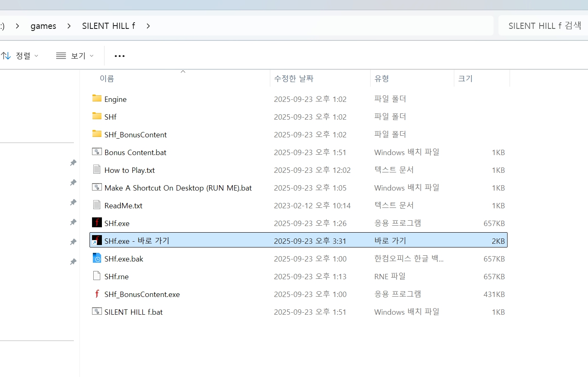Sort by the 크기 column header
This screenshot has height=377, width=588.
pyautogui.click(x=465, y=78)
